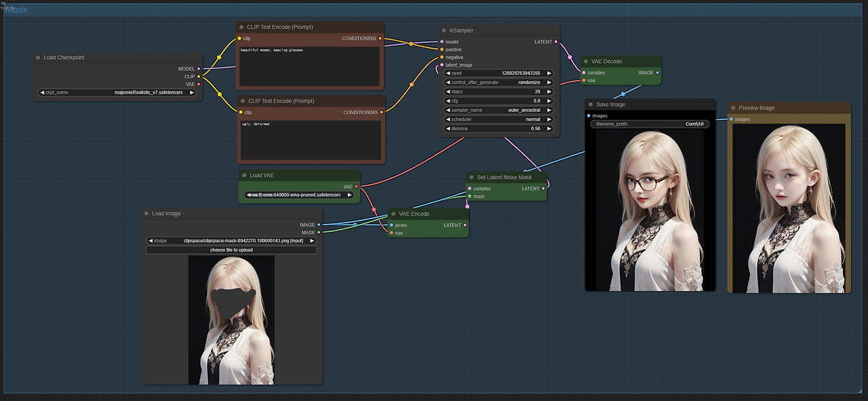Image resolution: width=868 pixels, height=401 pixels.
Task: Click the images input slot on Save Image
Action: (590, 115)
